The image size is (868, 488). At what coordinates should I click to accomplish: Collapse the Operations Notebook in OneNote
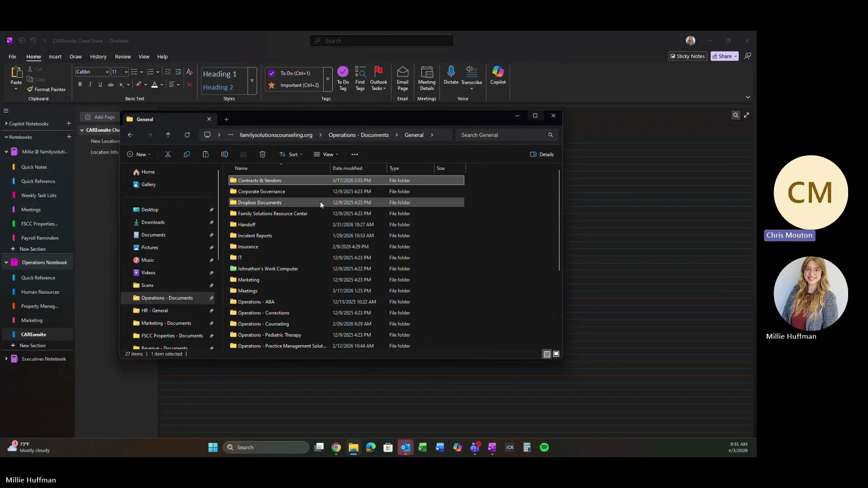6,263
